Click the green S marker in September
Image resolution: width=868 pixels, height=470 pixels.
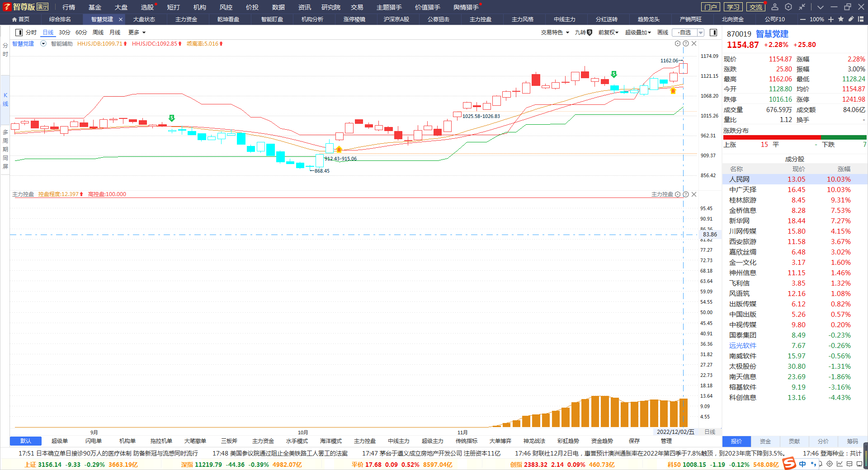172,118
